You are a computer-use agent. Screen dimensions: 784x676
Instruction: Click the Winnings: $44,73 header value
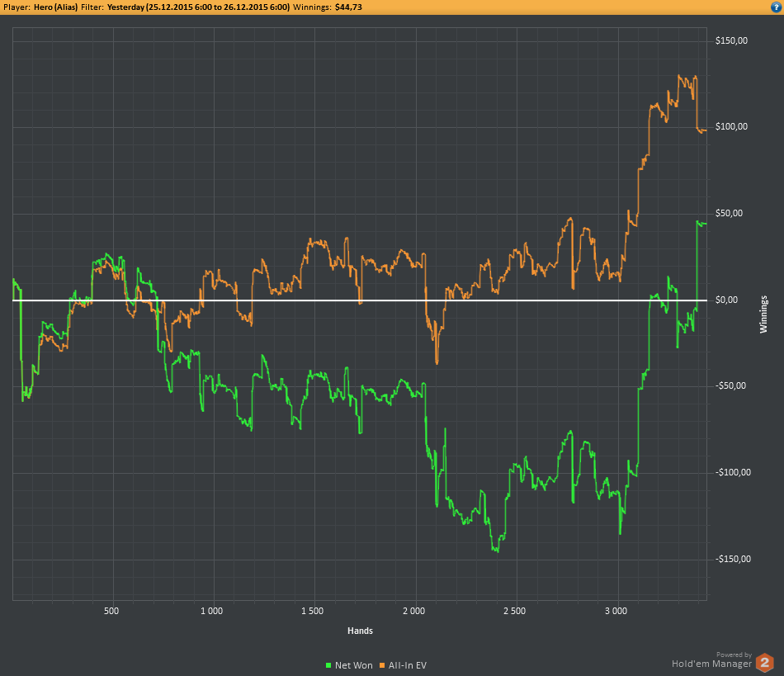point(328,7)
